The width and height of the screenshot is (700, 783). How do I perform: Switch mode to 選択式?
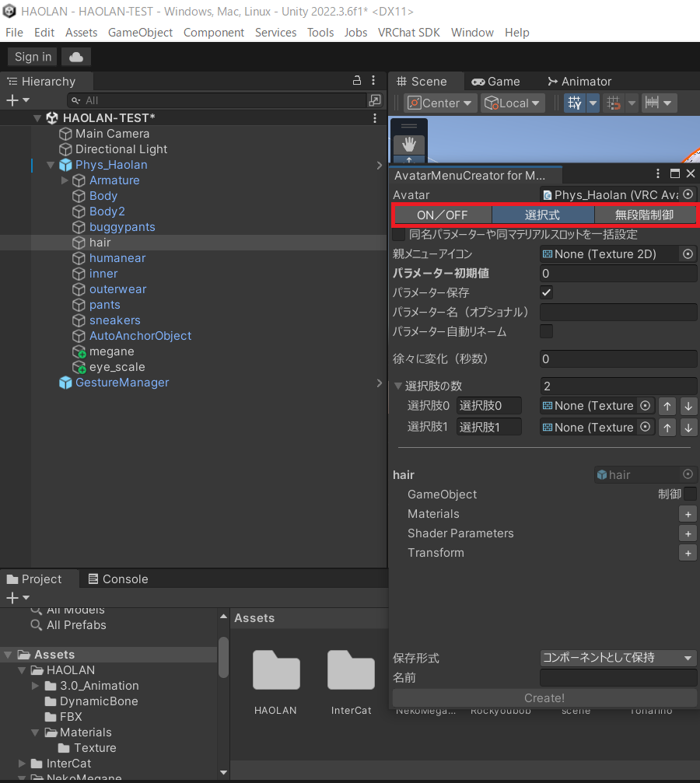pos(543,215)
